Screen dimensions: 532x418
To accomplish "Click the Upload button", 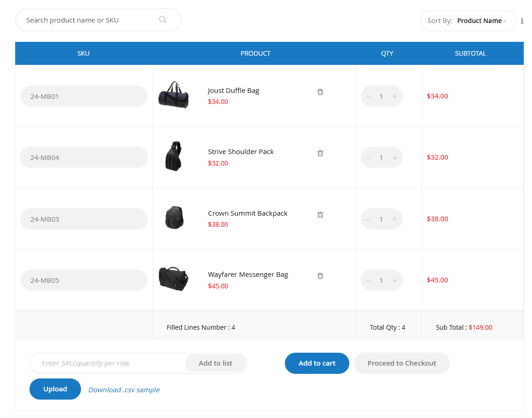I will [55, 389].
